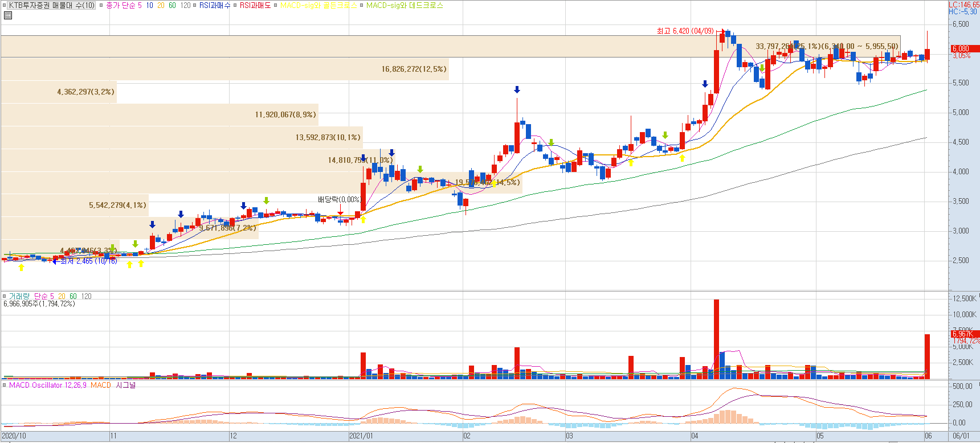Click the red 6,080 current price tag
980x443 pixels.
(965, 49)
